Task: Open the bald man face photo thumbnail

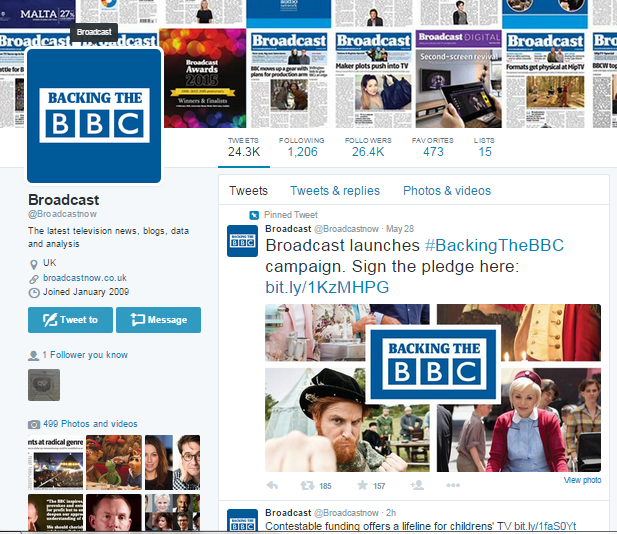Action: 114,512
